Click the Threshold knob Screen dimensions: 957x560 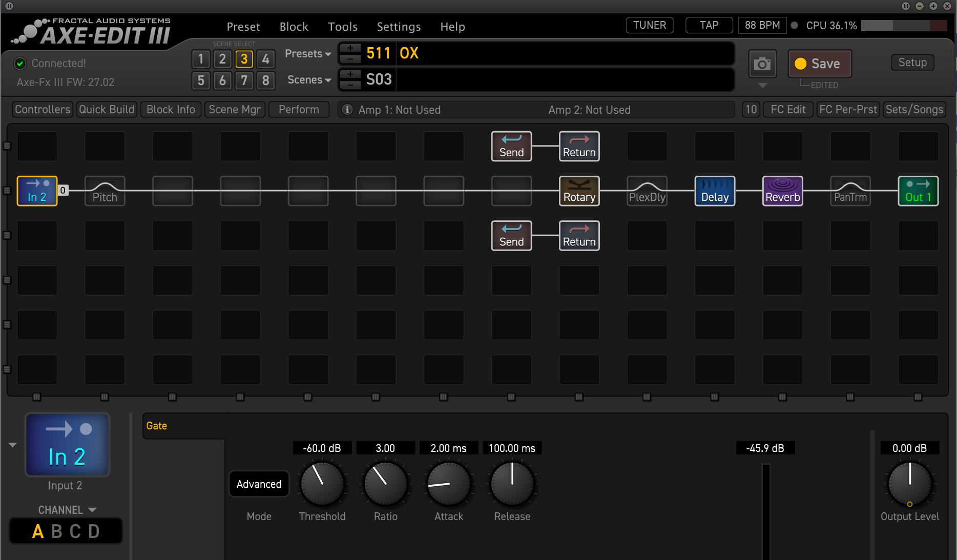click(x=322, y=484)
